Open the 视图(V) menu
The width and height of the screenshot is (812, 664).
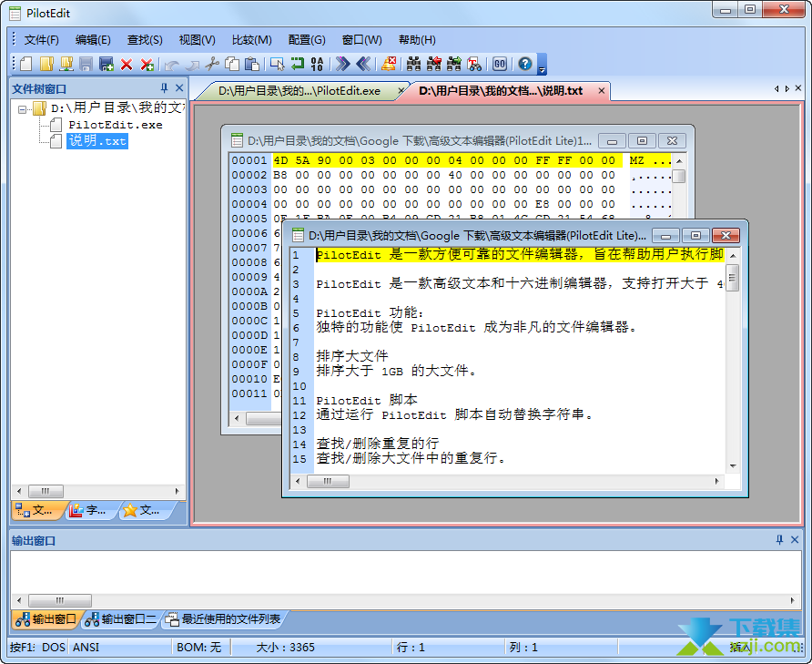(198, 40)
